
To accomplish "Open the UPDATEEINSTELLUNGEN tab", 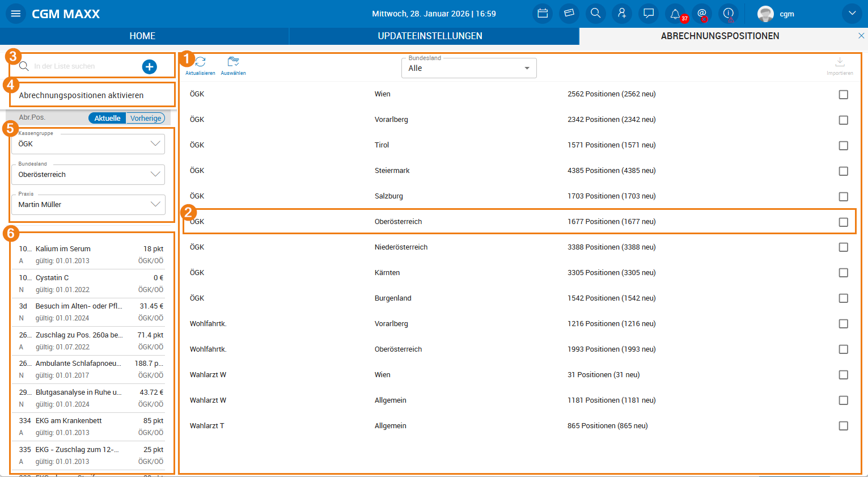I will (x=430, y=36).
